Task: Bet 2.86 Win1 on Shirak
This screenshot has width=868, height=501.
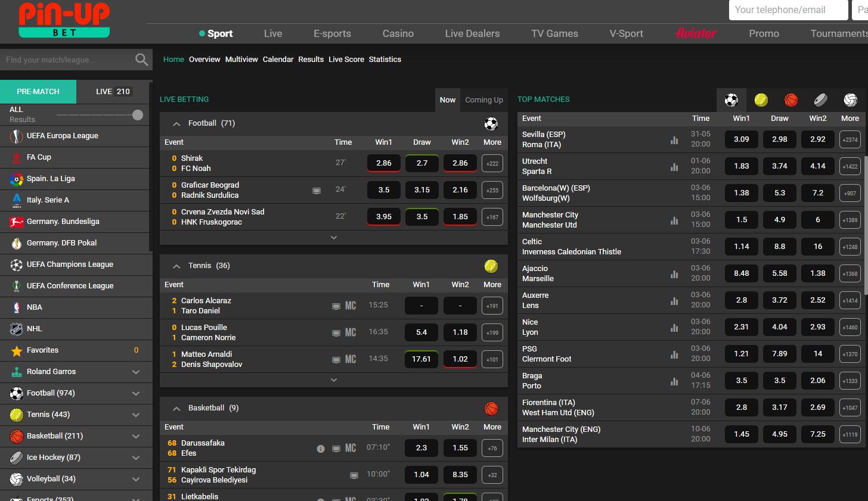Action: tap(384, 163)
